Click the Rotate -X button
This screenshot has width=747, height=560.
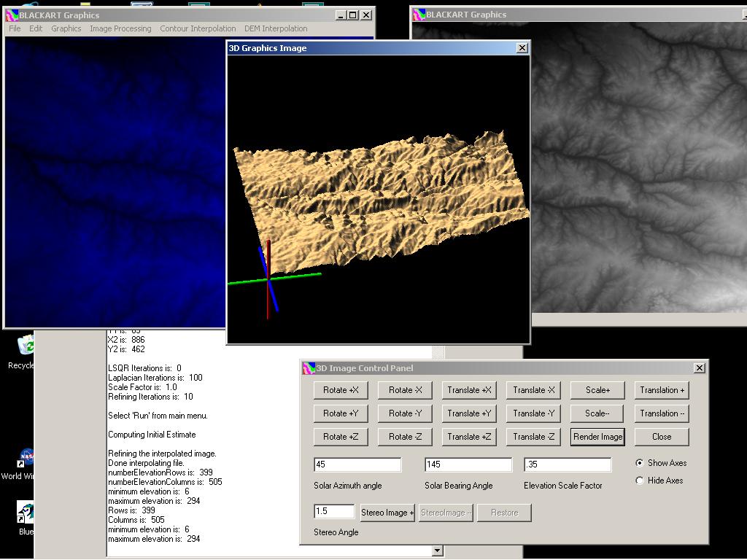(x=405, y=390)
